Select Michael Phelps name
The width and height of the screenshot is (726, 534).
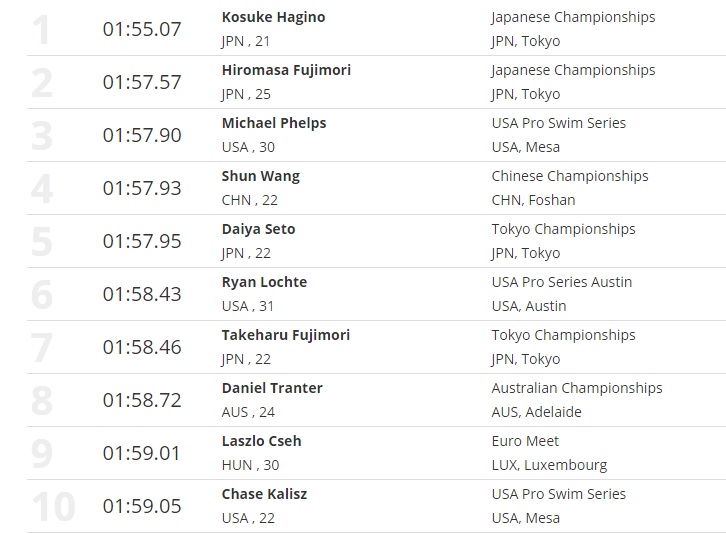click(x=274, y=123)
